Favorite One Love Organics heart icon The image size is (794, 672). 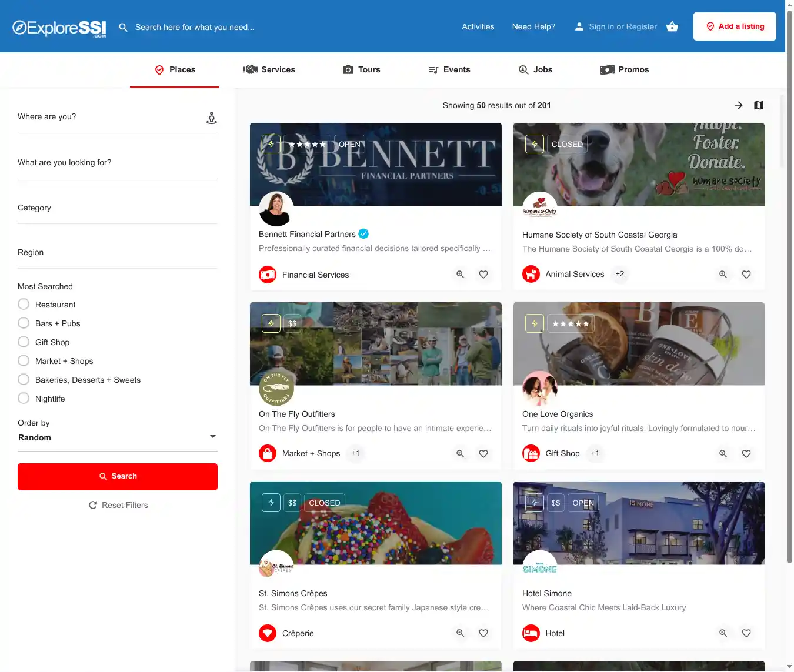point(746,454)
